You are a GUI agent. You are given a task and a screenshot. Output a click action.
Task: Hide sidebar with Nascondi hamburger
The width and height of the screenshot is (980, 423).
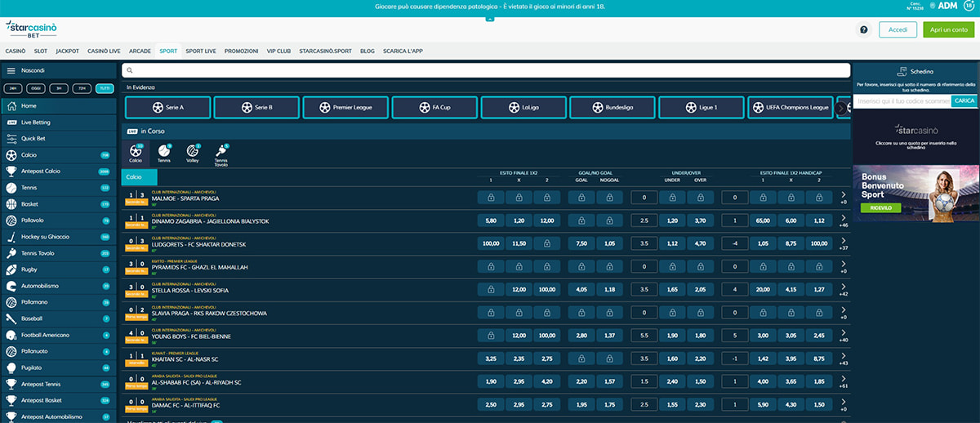[x=11, y=71]
